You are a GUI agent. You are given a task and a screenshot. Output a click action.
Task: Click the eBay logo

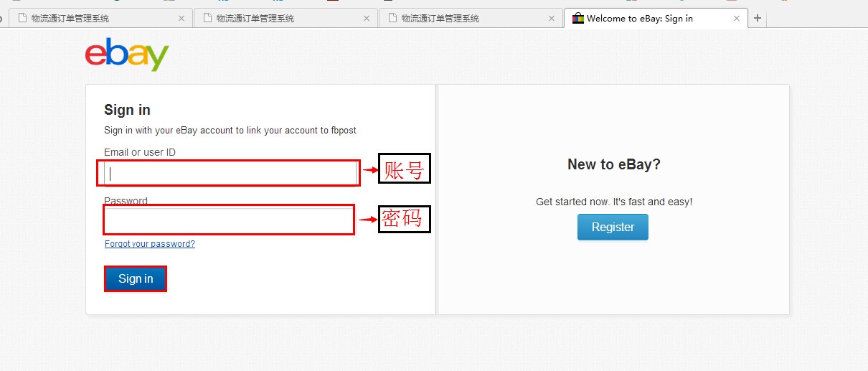(127, 55)
